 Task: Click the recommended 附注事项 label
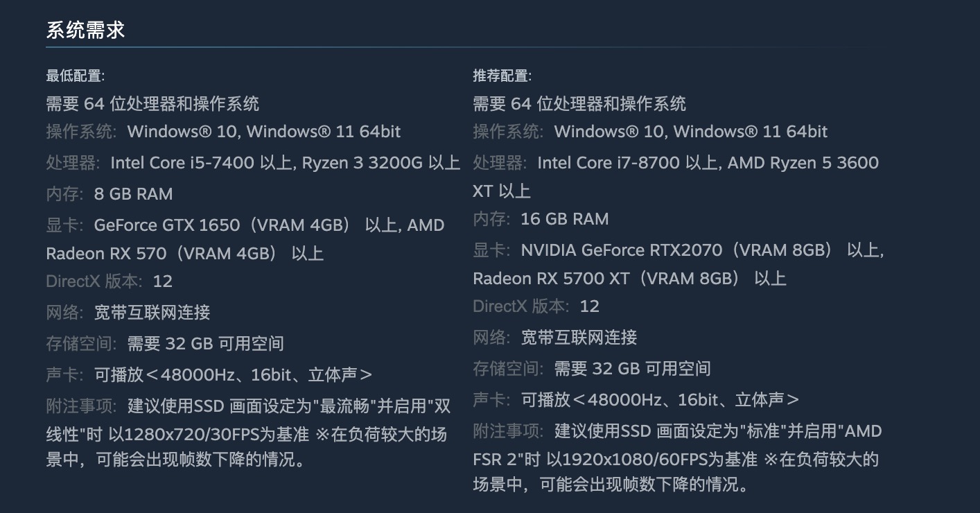[x=508, y=431]
